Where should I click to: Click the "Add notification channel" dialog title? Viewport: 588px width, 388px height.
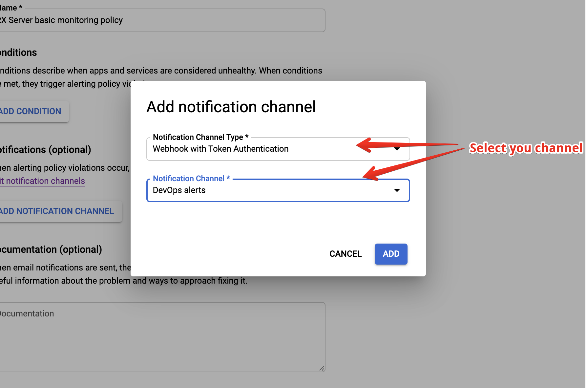point(231,107)
